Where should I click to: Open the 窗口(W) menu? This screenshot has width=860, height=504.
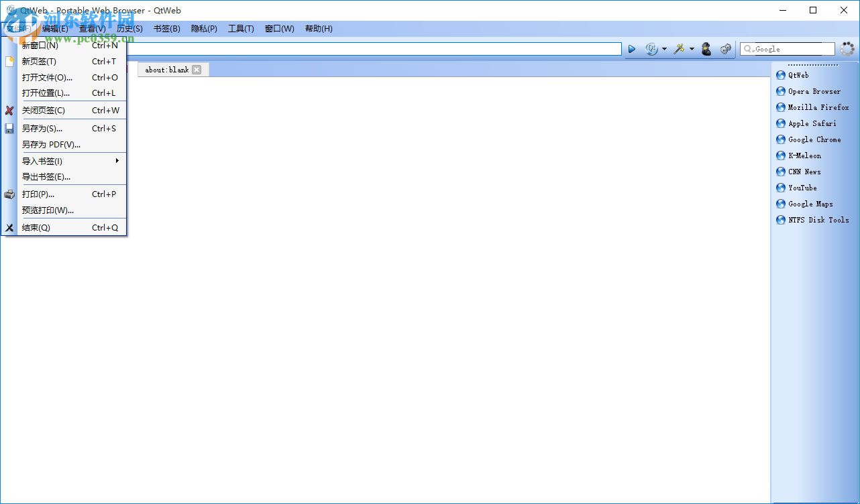[279, 29]
